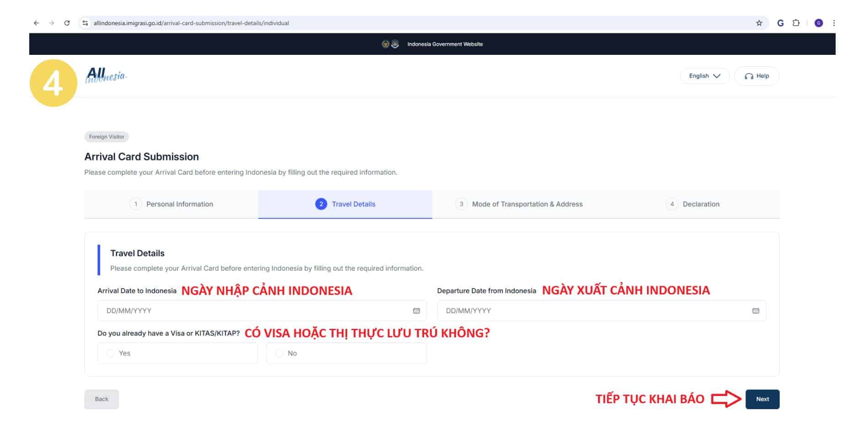The width and height of the screenshot is (868, 438).
Task: Open Departure Date calendar icon
Action: tap(755, 311)
